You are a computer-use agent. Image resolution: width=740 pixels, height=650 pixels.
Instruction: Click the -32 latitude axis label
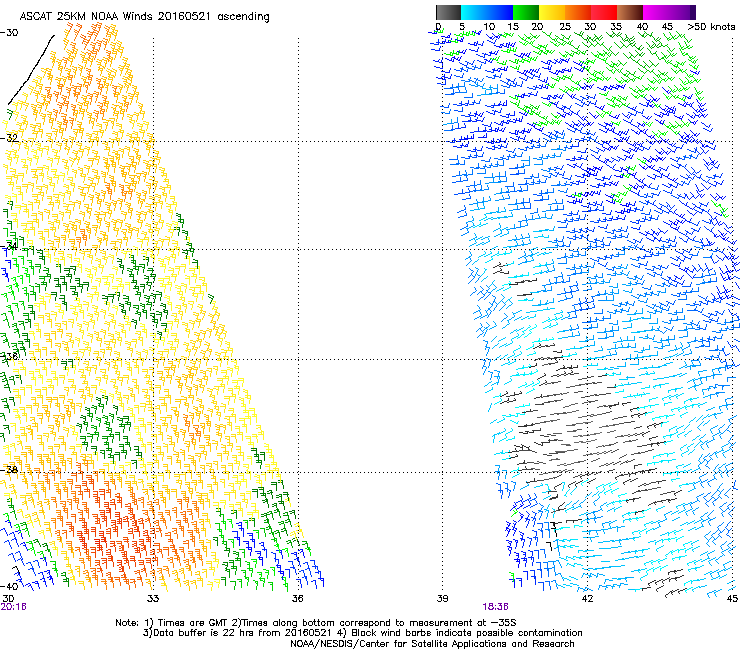tap(9, 138)
